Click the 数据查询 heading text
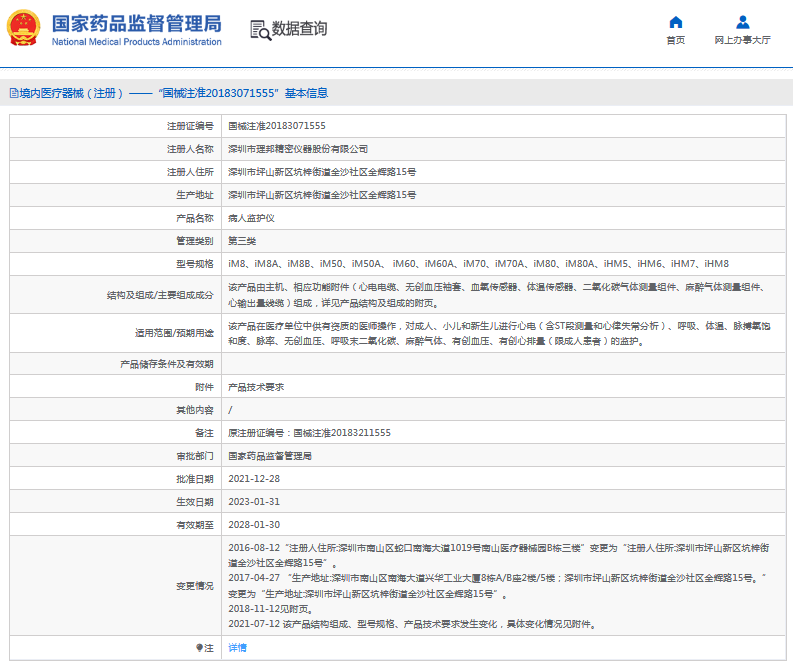Viewport: 793px width, 668px height. 299,29
